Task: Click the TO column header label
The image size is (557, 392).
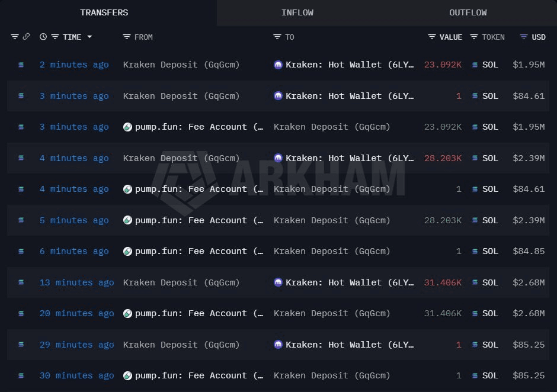Action: (290, 37)
